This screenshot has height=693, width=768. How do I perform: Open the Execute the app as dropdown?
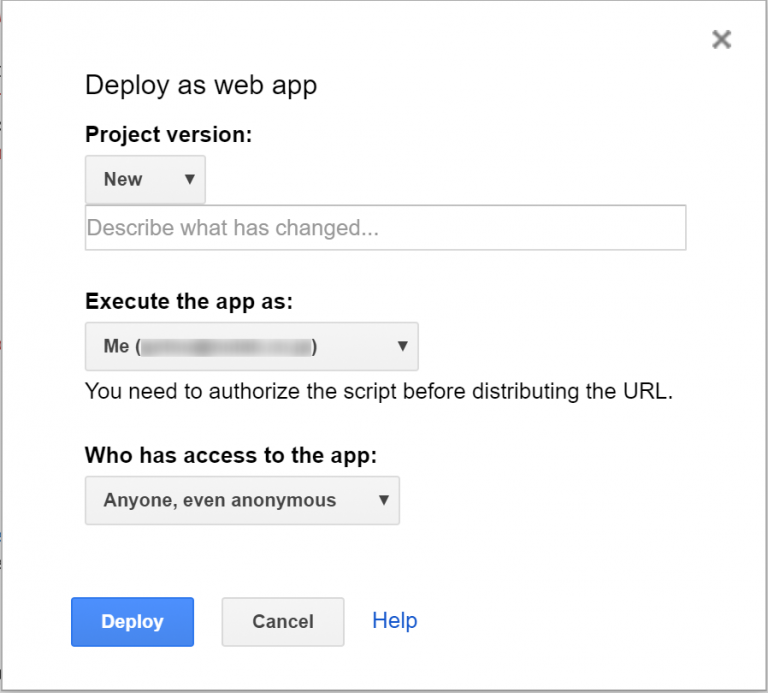252,346
